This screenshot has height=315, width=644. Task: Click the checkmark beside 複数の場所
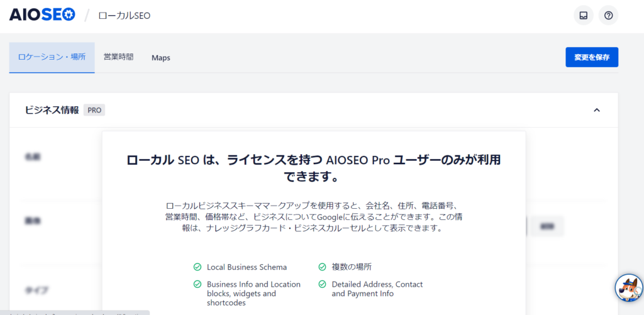click(x=322, y=267)
